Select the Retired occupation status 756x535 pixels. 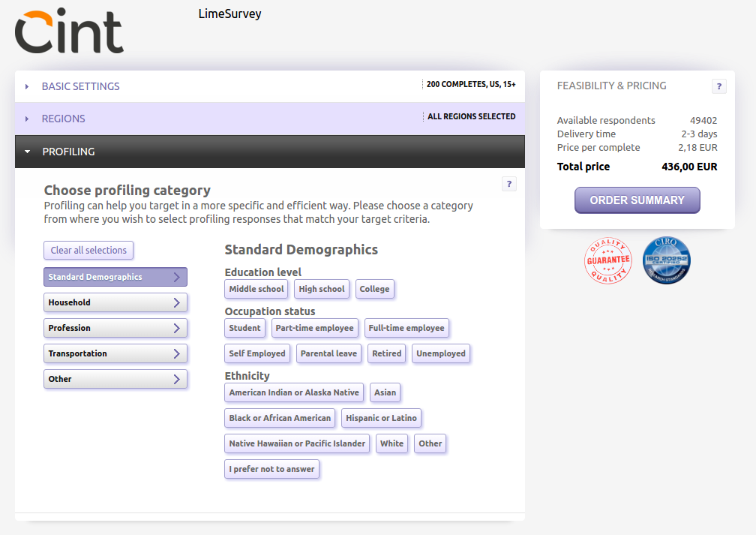point(387,353)
